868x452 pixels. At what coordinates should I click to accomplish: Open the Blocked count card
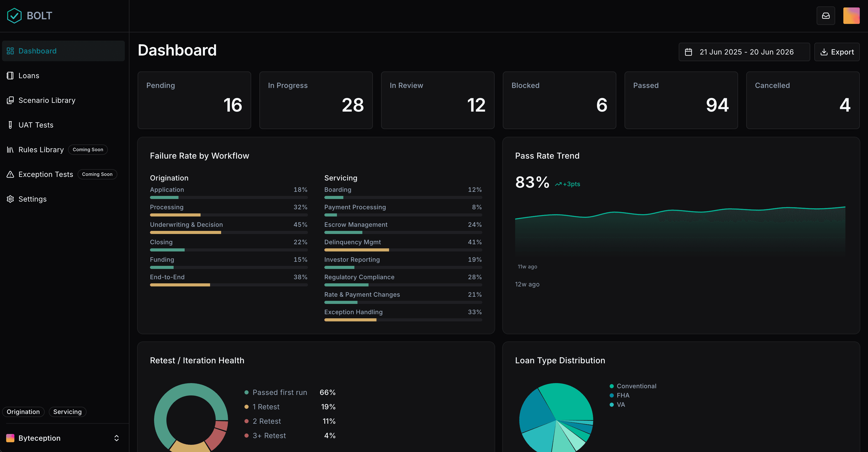[559, 100]
